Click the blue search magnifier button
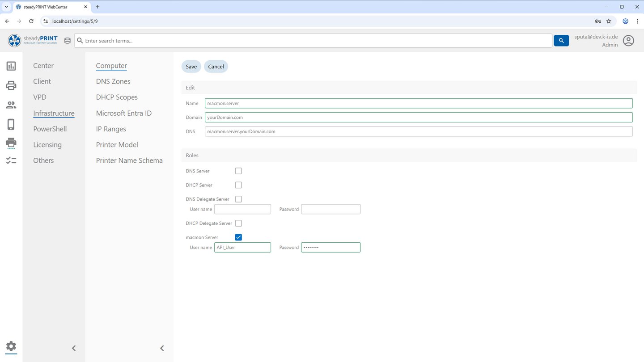The height and width of the screenshot is (362, 644). [561, 41]
